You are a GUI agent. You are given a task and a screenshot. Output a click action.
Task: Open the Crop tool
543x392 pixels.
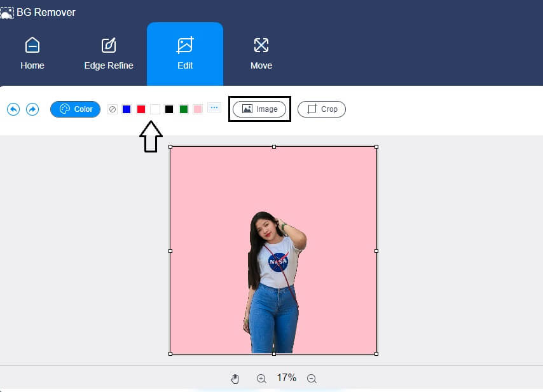click(321, 109)
